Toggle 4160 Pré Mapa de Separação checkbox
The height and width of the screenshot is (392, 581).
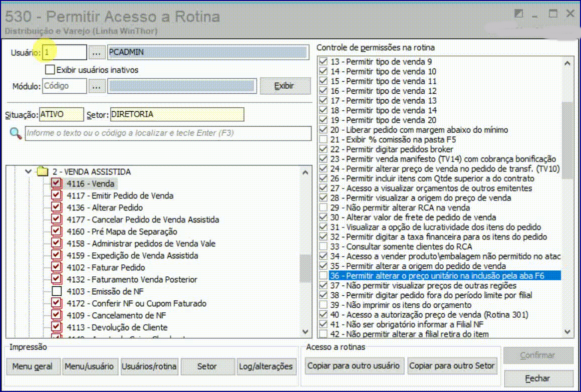click(56, 231)
